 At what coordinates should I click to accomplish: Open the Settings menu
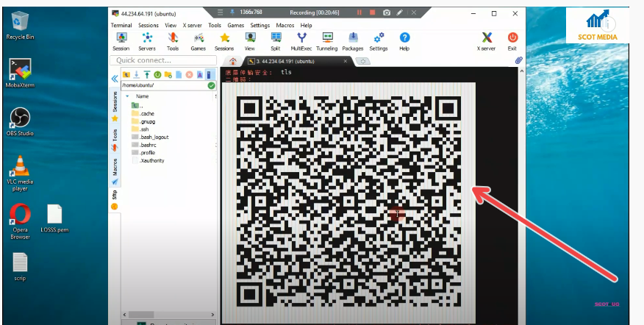(x=260, y=25)
